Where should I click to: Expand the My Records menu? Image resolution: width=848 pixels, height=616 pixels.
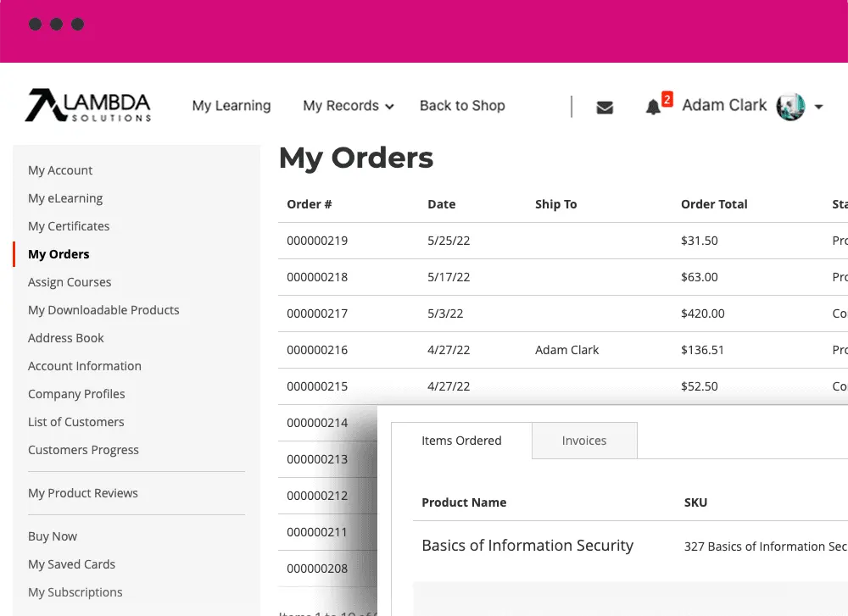[x=349, y=106]
